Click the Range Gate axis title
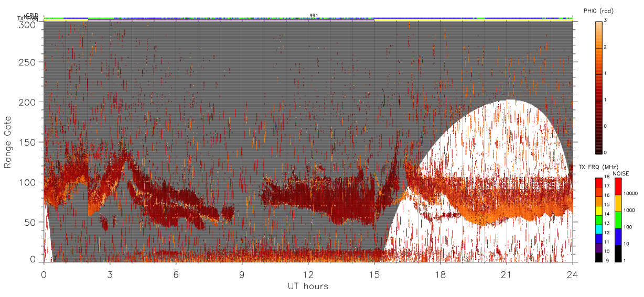This screenshot has height=297, width=644. click(x=8, y=142)
